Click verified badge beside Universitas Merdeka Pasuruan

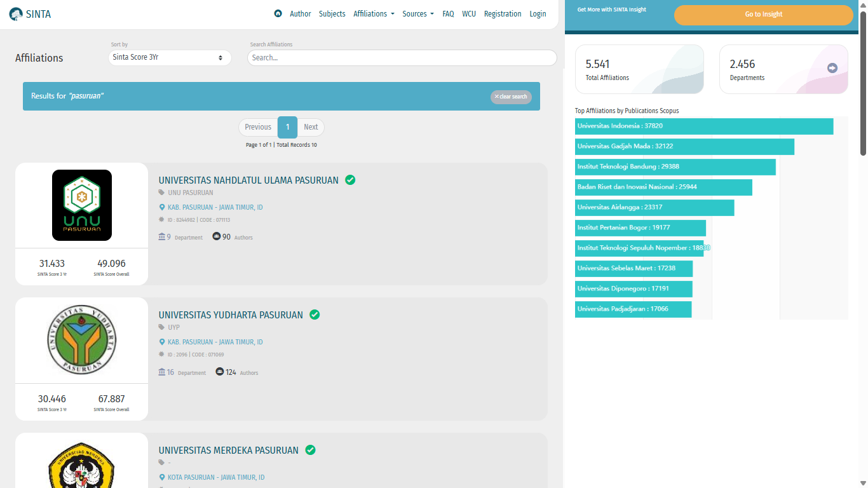pos(310,450)
